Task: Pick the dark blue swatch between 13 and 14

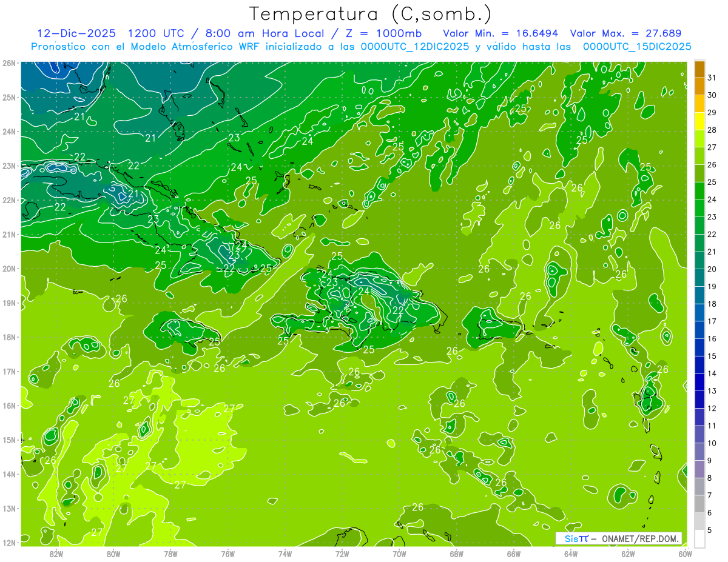Action: pyautogui.click(x=699, y=383)
